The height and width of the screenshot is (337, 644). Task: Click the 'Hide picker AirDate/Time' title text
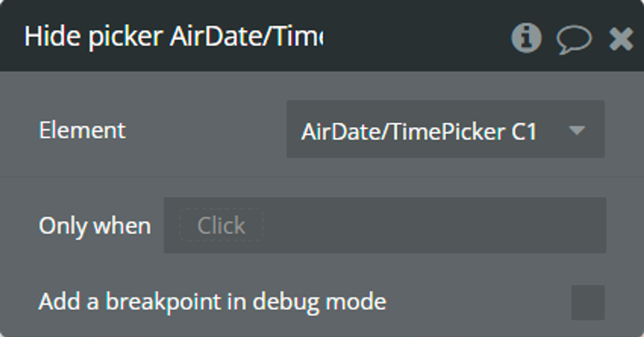(x=174, y=37)
